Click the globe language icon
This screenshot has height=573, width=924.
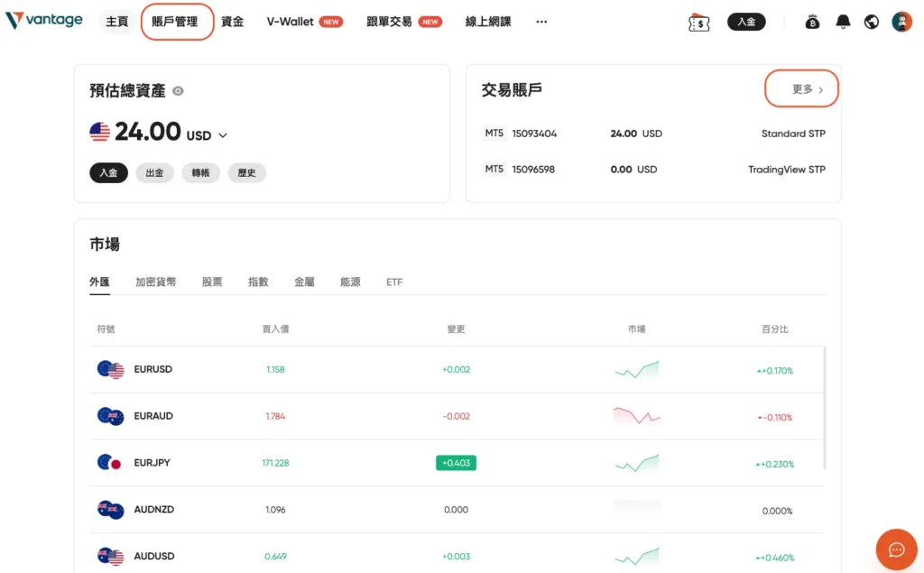tap(871, 21)
